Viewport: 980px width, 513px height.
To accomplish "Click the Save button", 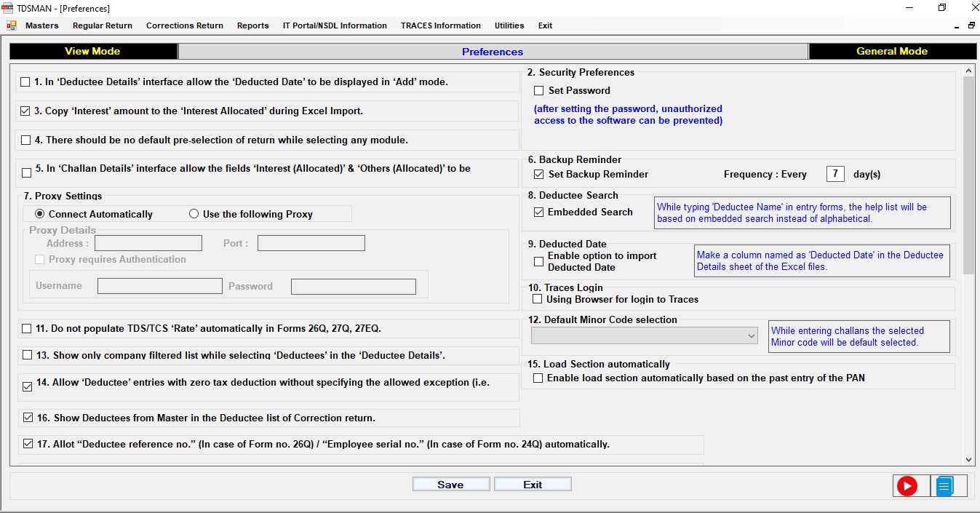I will click(450, 485).
